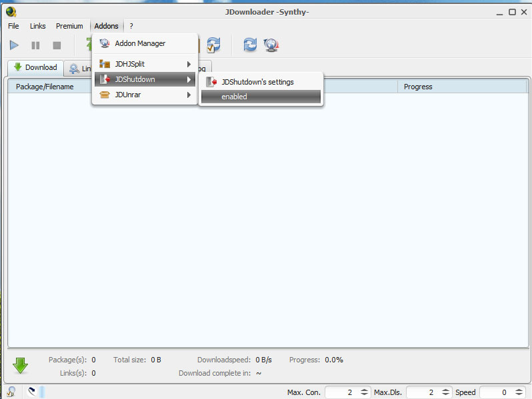Screen dimensions: 532x399
Task: Open the Premium menu
Action: coord(69,26)
